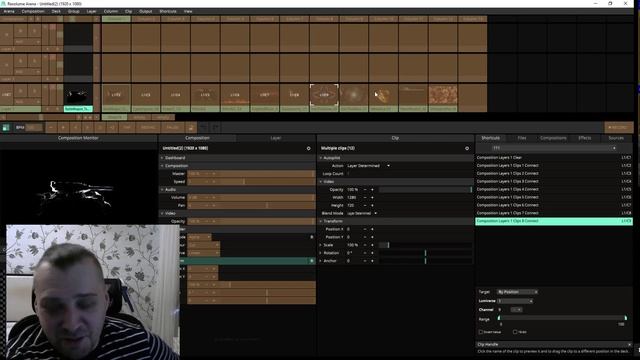Close the Clip Handle help panel
Viewport: 640px width, 360px height.
(629, 344)
